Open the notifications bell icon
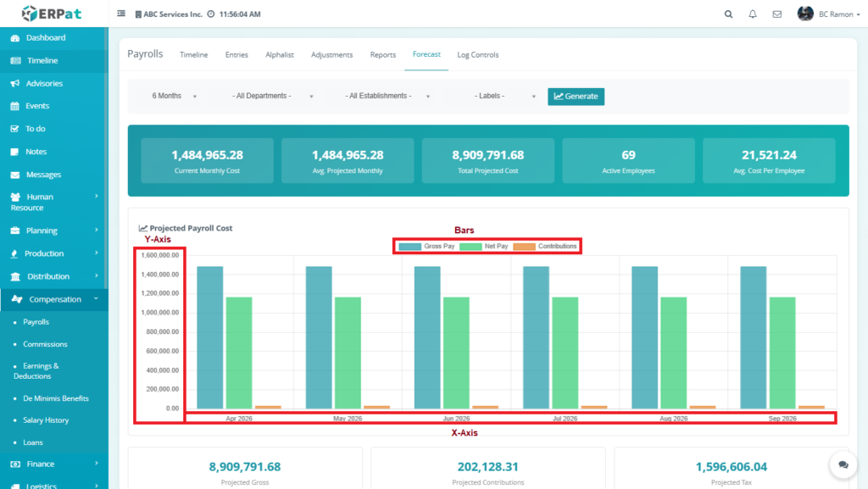 coord(753,14)
